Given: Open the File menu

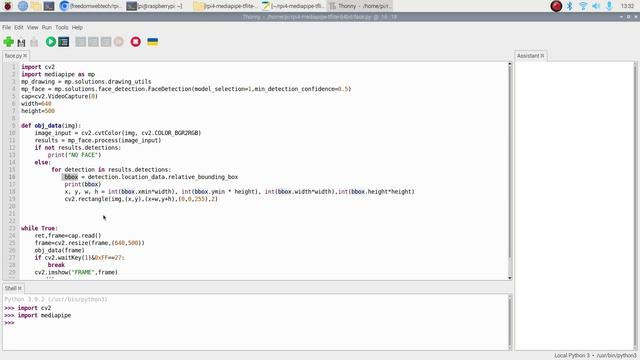Looking at the screenshot, I should click(x=7, y=27).
